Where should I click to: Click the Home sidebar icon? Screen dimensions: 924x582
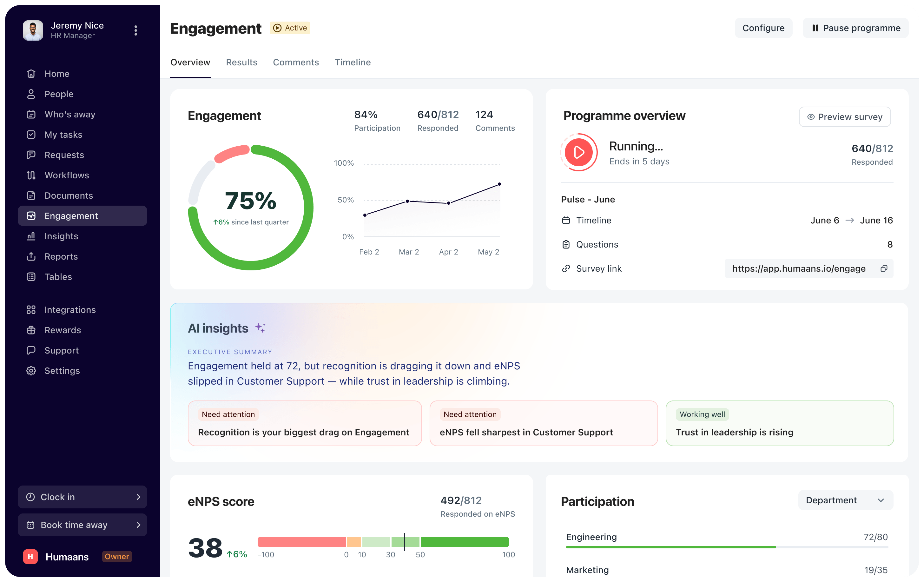point(31,74)
